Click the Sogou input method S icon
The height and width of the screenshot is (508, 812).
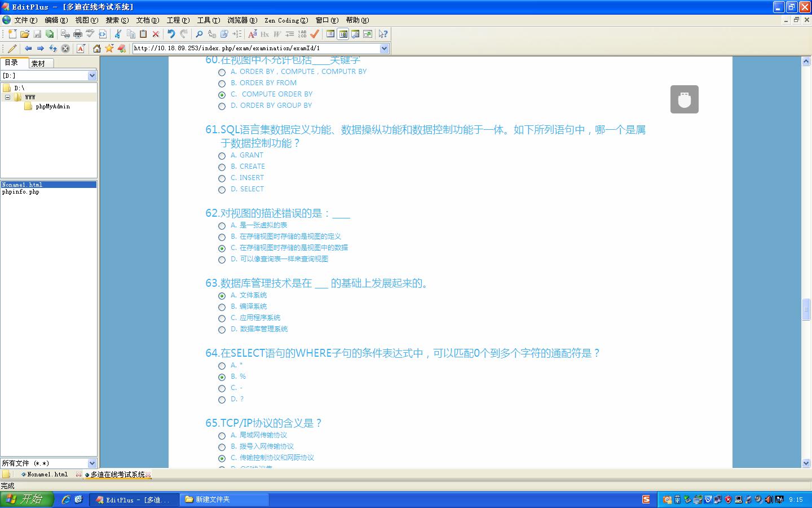[x=646, y=500]
